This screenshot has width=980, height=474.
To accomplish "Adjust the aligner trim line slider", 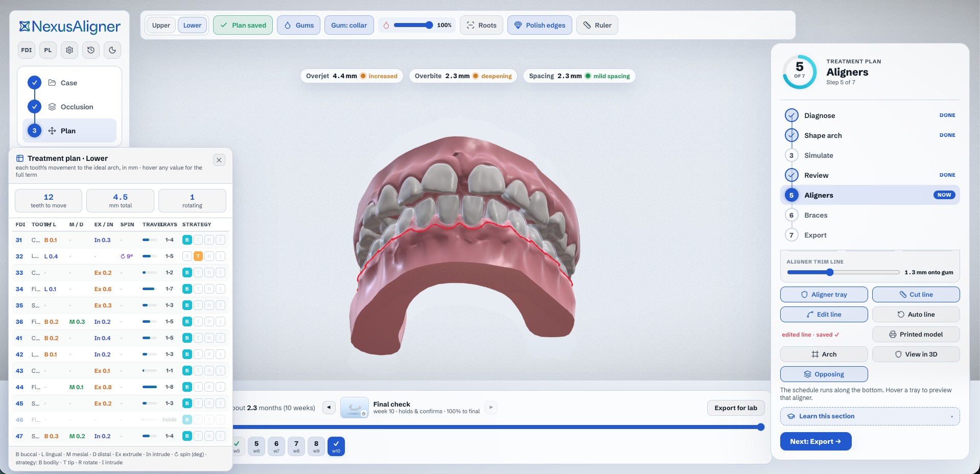I will [x=843, y=272].
